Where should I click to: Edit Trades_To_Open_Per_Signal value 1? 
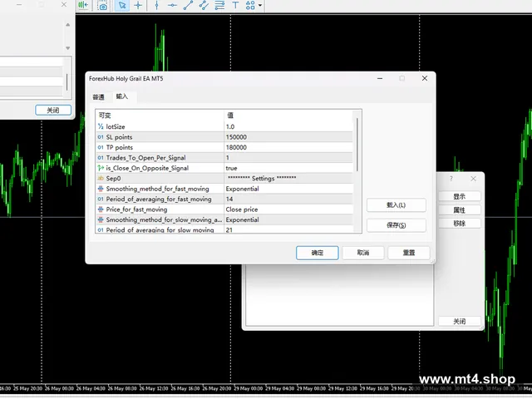pos(288,158)
